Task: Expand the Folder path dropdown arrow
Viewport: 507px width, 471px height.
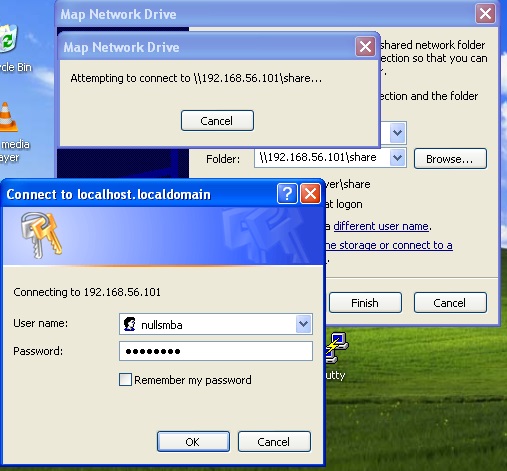Action: 397,157
